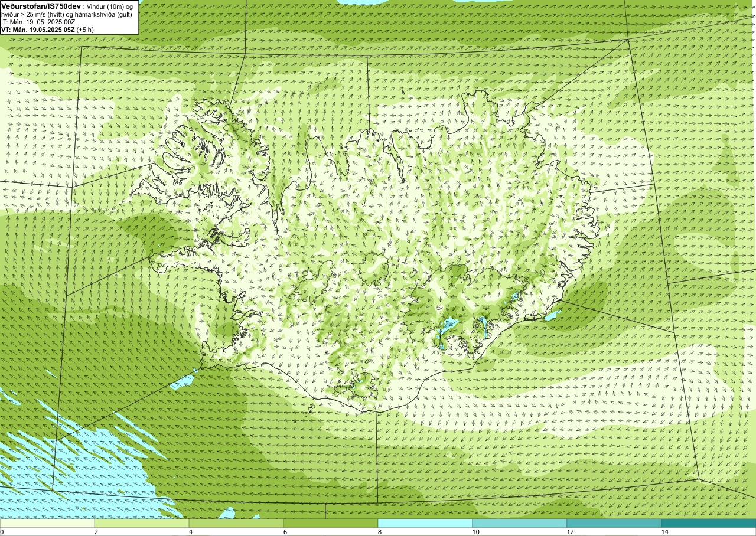Click the "Vindur (10m) og" label

tap(109, 6)
